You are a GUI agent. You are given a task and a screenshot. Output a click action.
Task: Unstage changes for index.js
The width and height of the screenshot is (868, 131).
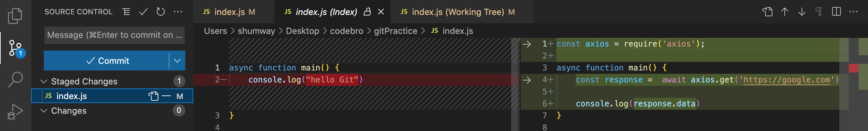pyautogui.click(x=166, y=96)
